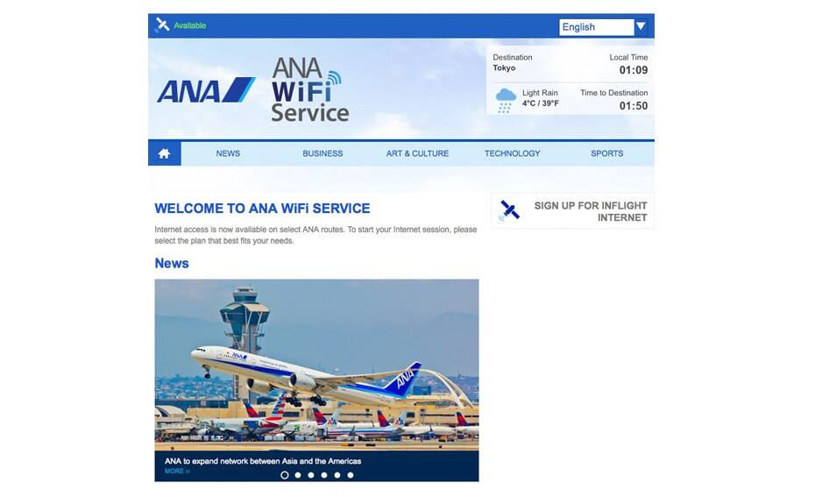Open the TECHNOLOGY tab

[513, 153]
